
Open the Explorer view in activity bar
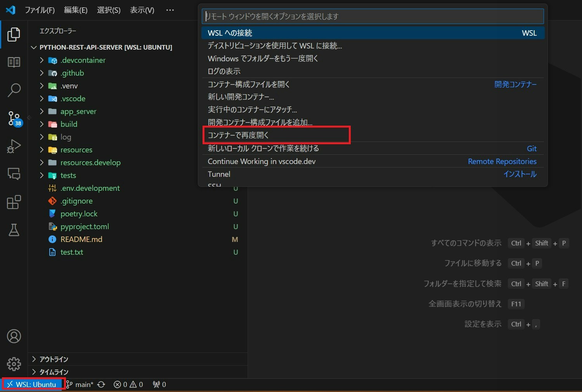pos(14,35)
